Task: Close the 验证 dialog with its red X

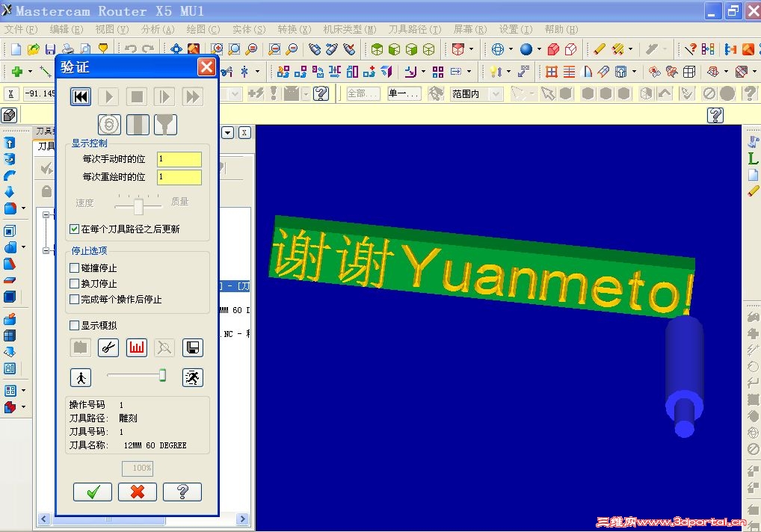Action: [x=207, y=67]
